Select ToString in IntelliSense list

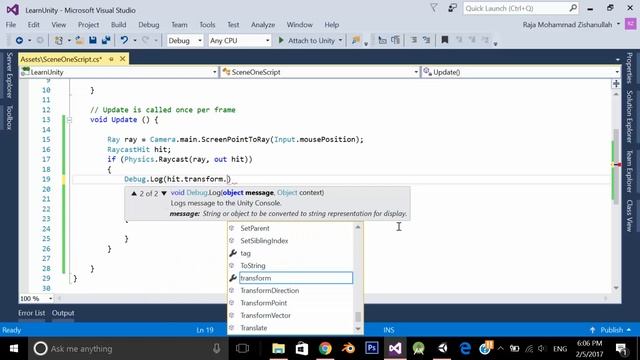[x=290, y=266]
